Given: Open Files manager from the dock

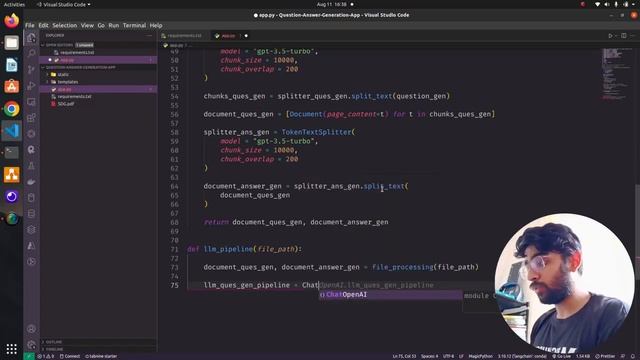Looking at the screenshot, I should (11, 42).
